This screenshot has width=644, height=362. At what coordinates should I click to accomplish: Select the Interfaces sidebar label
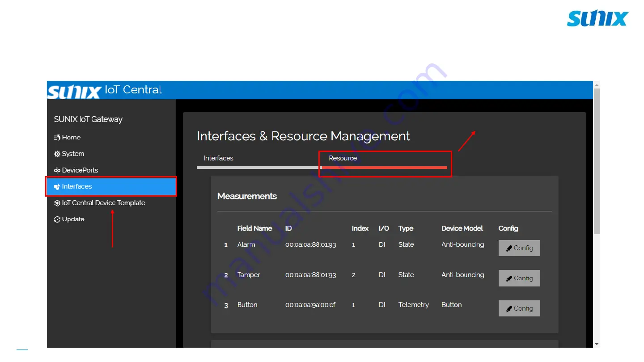77,186
